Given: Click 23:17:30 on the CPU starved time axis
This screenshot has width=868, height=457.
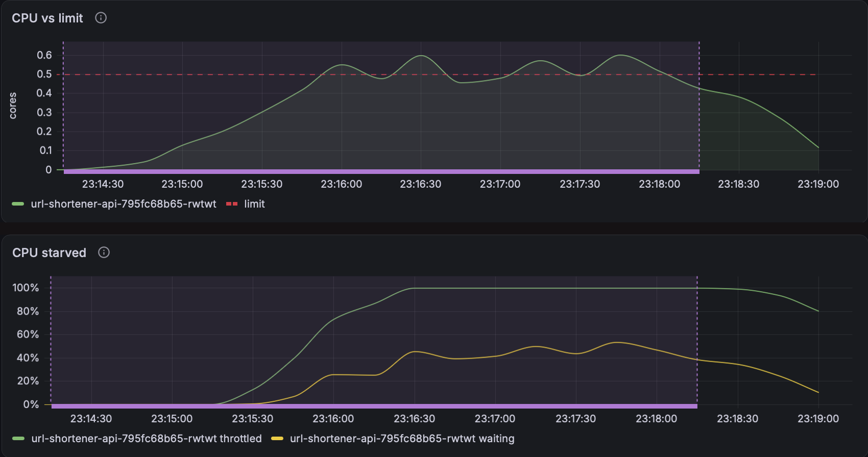Looking at the screenshot, I should (576, 419).
